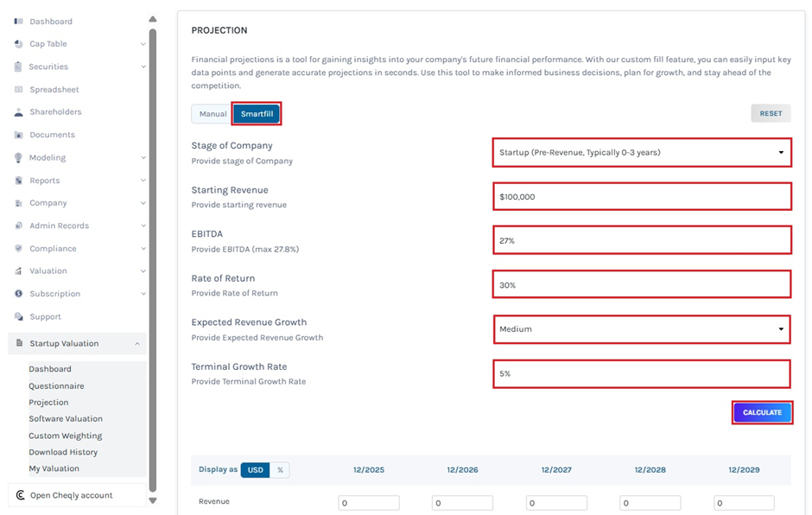
Task: Click the Valuation dollar icon
Action: 19,271
